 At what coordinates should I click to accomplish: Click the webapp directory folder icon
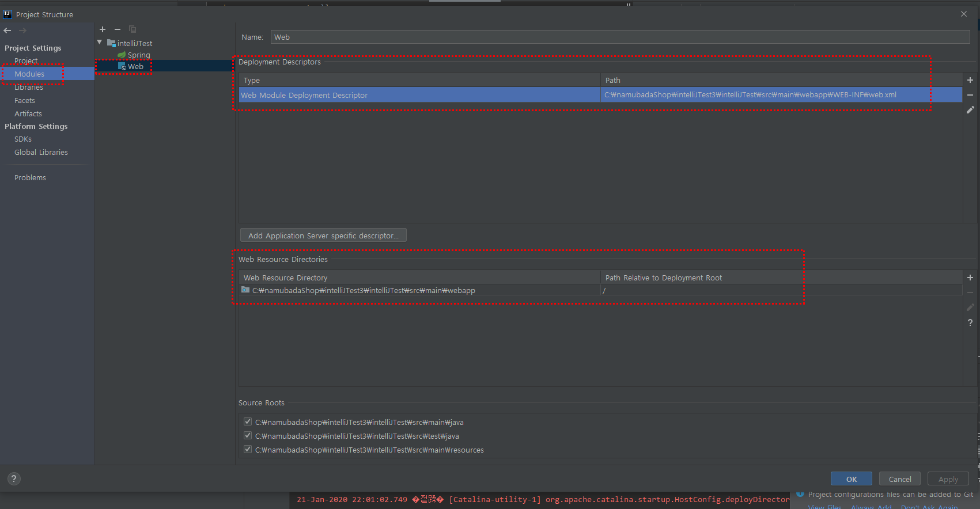click(245, 290)
